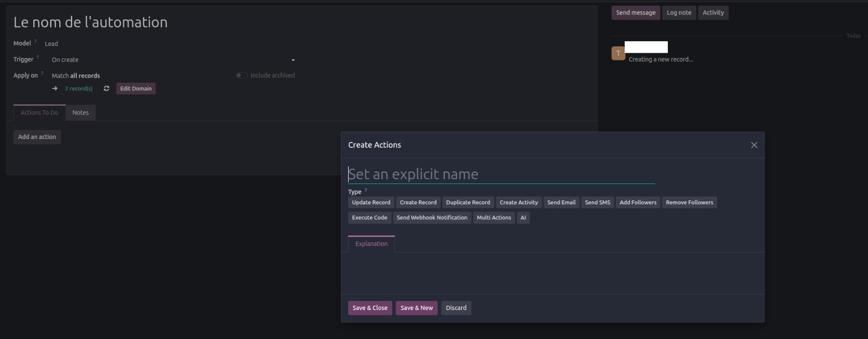Focus the Set an explicit name field
Screen dimensions: 868x339
click(x=501, y=174)
